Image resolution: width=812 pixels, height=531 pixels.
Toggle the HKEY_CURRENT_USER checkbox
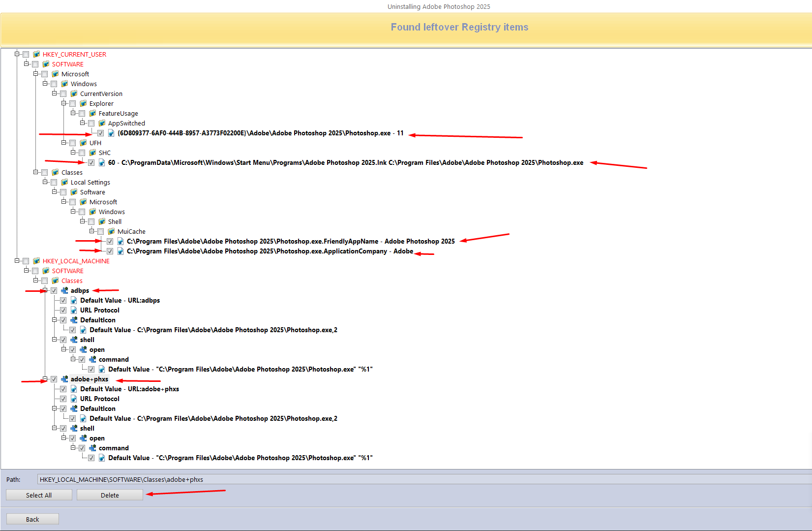coord(26,54)
